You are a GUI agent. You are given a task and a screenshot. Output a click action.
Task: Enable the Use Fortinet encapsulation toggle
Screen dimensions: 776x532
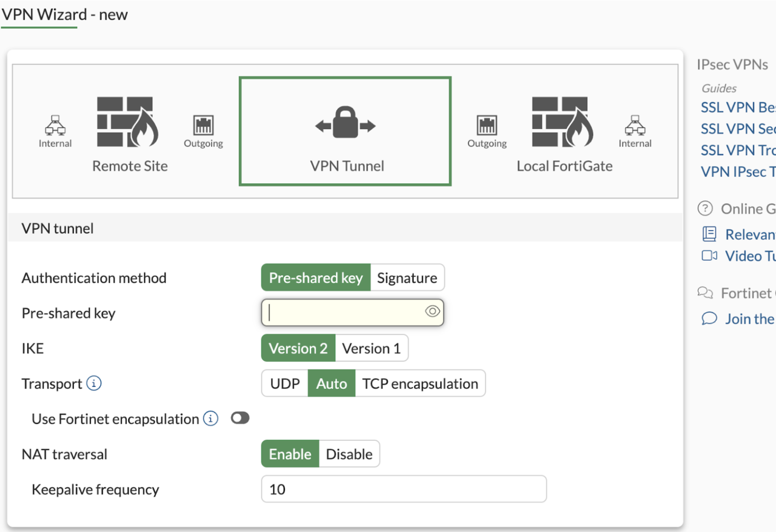[x=240, y=418]
